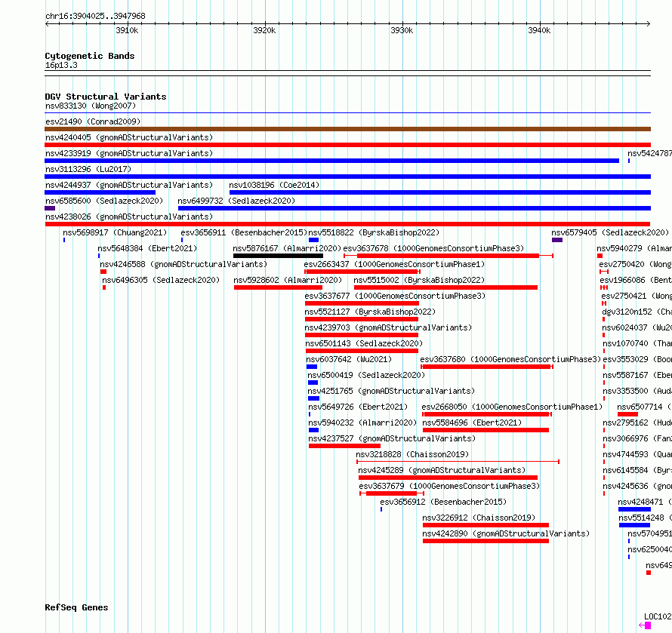Open the nsv6499732 (Sedlazeck2020) label

[x=236, y=201]
